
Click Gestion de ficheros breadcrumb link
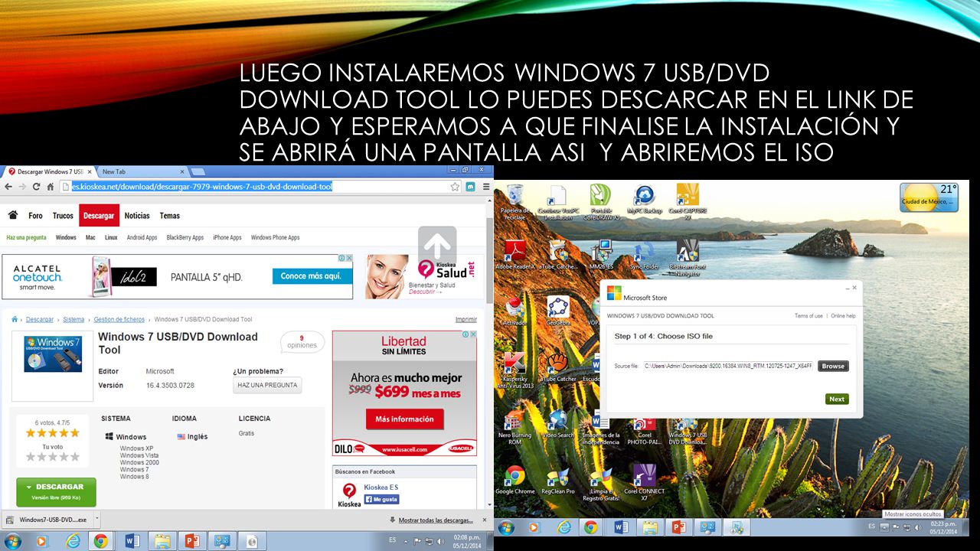pos(119,319)
